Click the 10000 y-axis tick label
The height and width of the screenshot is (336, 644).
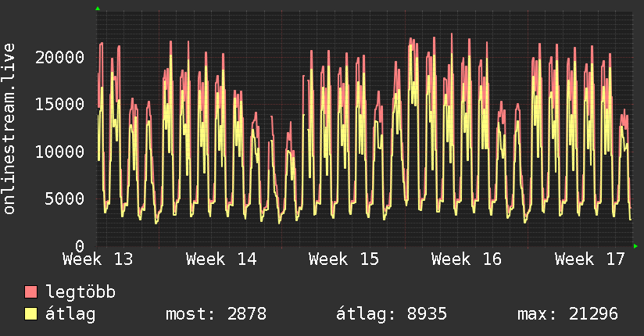(61, 151)
